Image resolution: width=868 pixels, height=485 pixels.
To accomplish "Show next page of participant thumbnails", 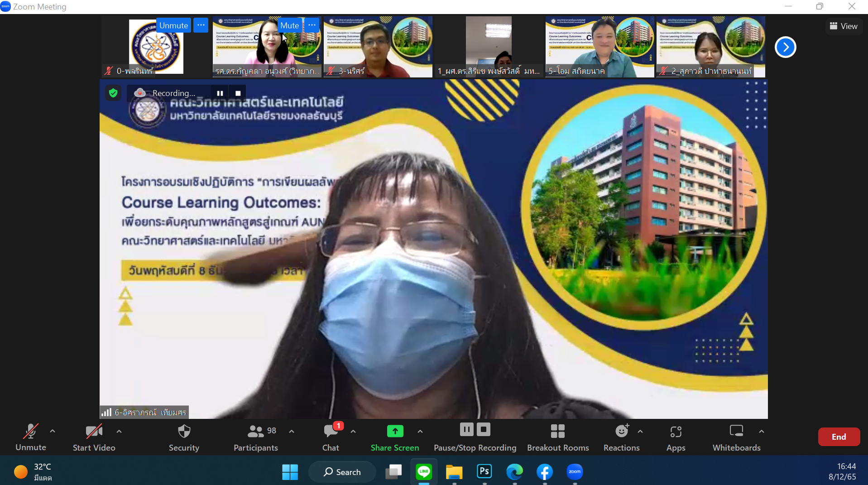I will (786, 47).
